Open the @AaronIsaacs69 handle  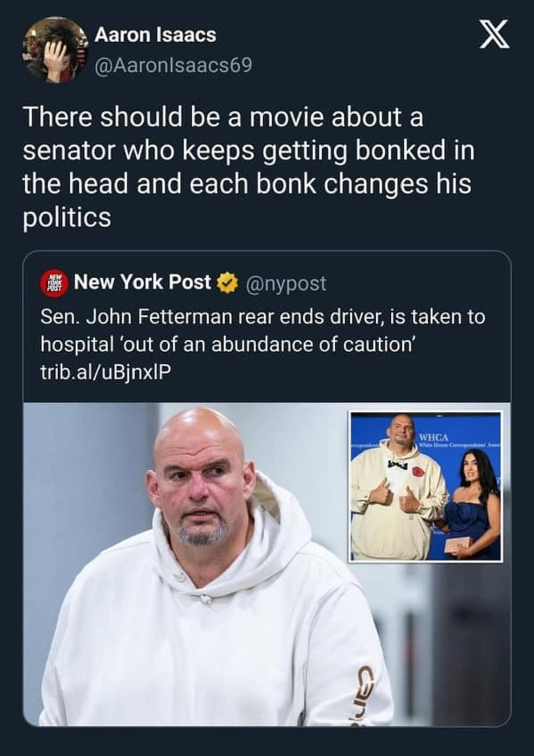pos(173,66)
